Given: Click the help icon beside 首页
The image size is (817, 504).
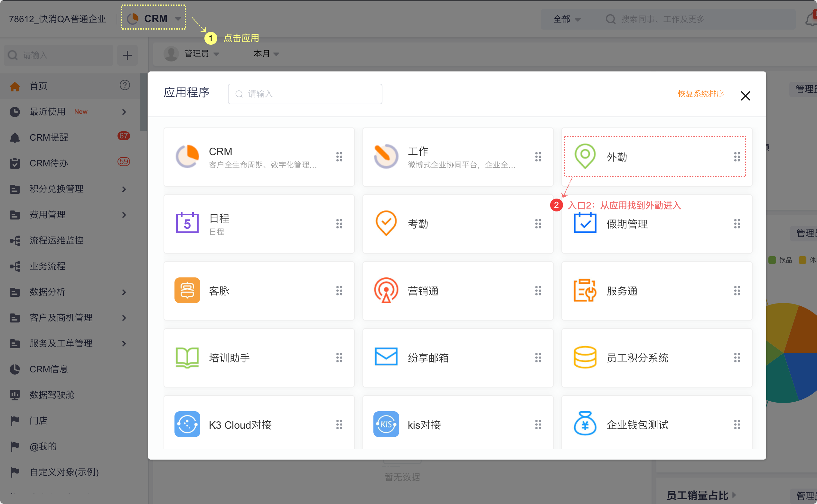Looking at the screenshot, I should pyautogui.click(x=125, y=85).
